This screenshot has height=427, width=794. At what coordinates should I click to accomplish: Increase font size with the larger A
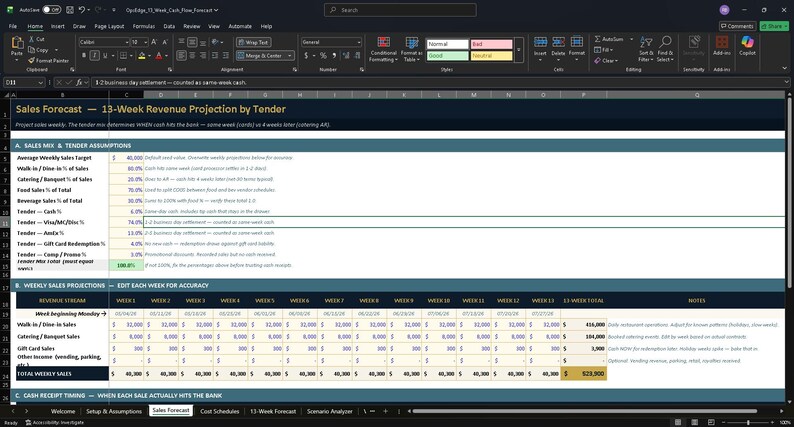(154, 42)
